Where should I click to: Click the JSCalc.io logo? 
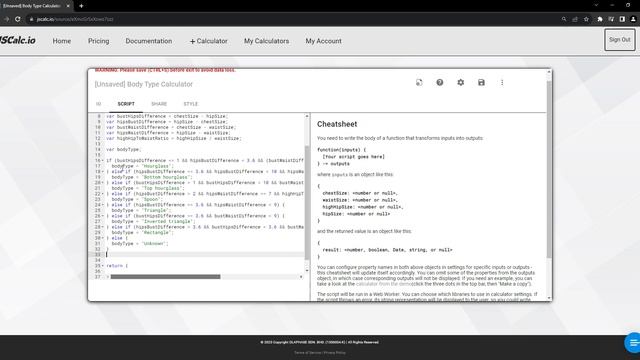click(18, 40)
